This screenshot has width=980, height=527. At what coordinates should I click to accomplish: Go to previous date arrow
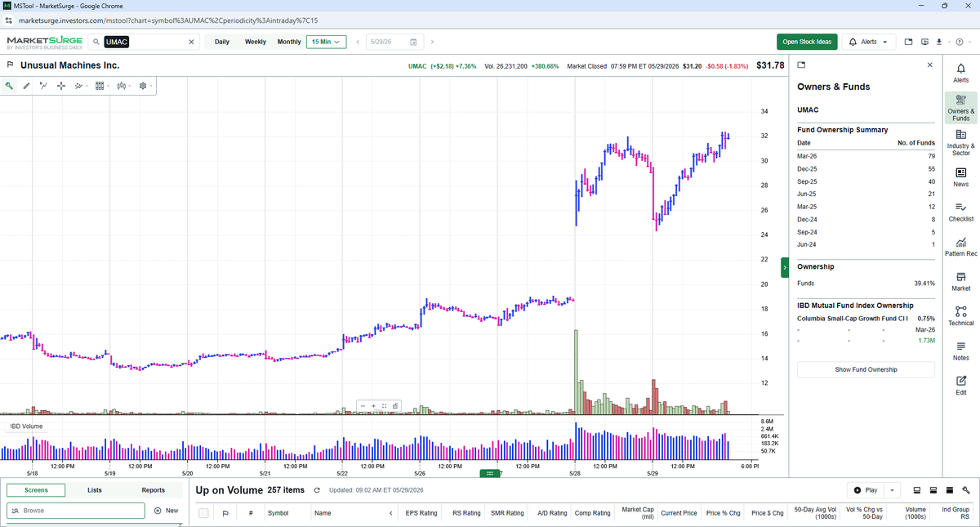(x=358, y=42)
